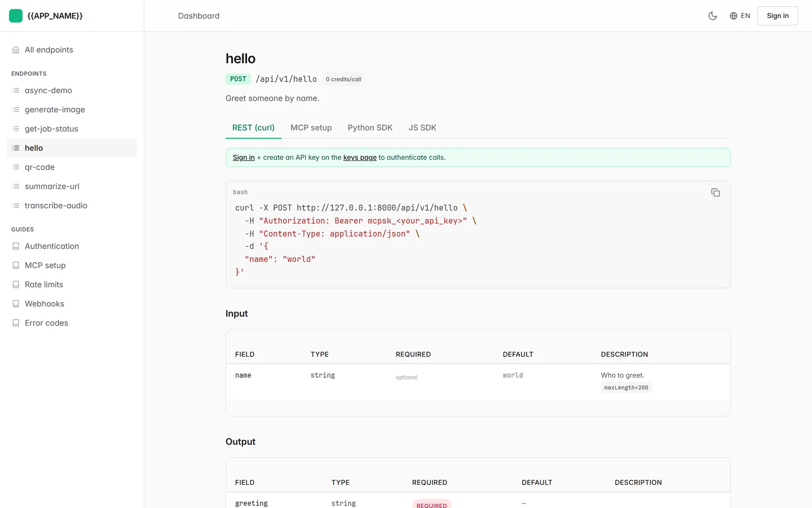The image size is (812, 508).
Task: Open the Webhooks guide
Action: pos(72,304)
